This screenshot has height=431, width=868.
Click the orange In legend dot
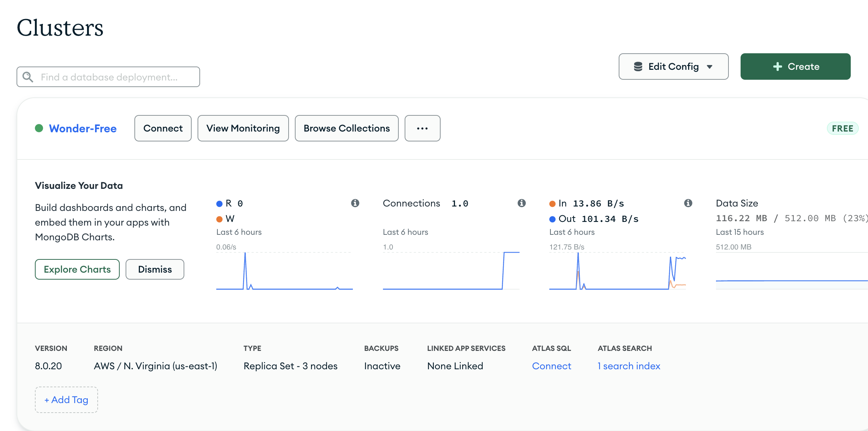pos(552,204)
